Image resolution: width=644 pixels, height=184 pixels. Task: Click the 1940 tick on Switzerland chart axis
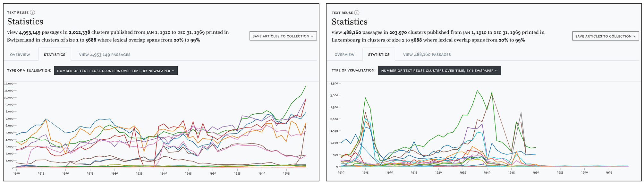[x=164, y=173]
